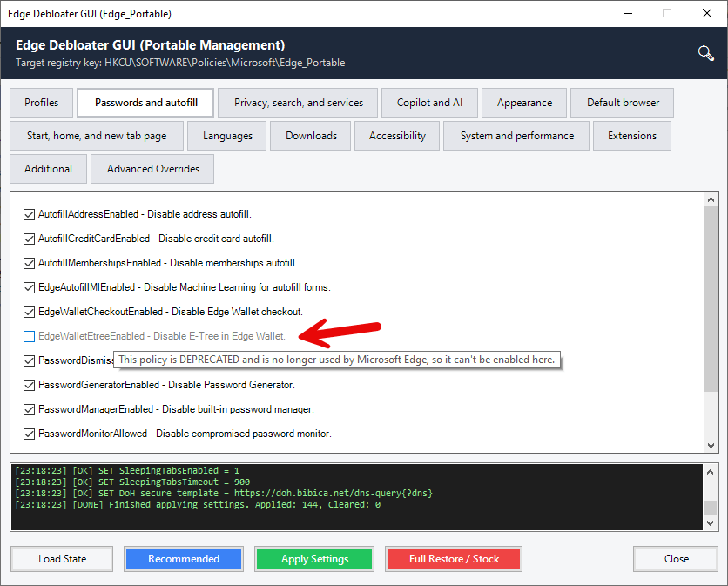This screenshot has height=586, width=728.
Task: Click 'Disable compromised password monitor.' text
Action: pos(243,434)
